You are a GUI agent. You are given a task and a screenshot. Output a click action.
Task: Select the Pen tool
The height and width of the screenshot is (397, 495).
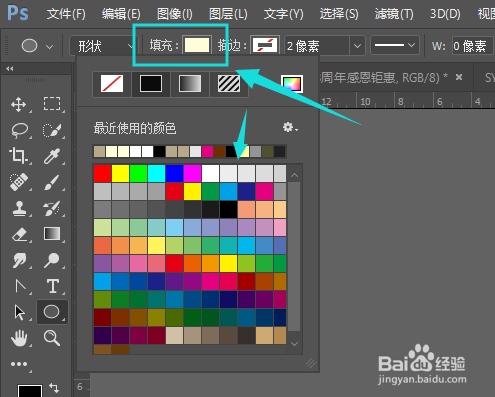click(20, 286)
